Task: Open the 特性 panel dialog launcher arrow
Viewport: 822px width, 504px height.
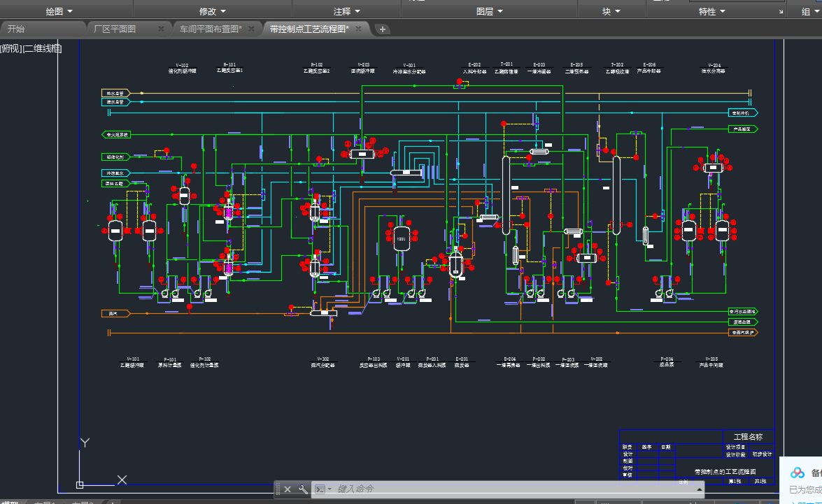Action: pos(781,12)
